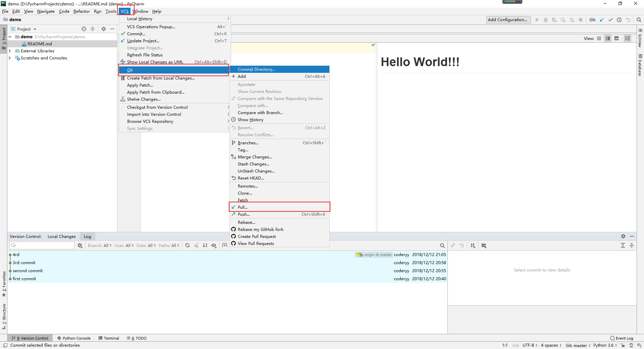Click the Group By icon in the commit details pane
The width and height of the screenshot is (644, 349).
(473, 246)
